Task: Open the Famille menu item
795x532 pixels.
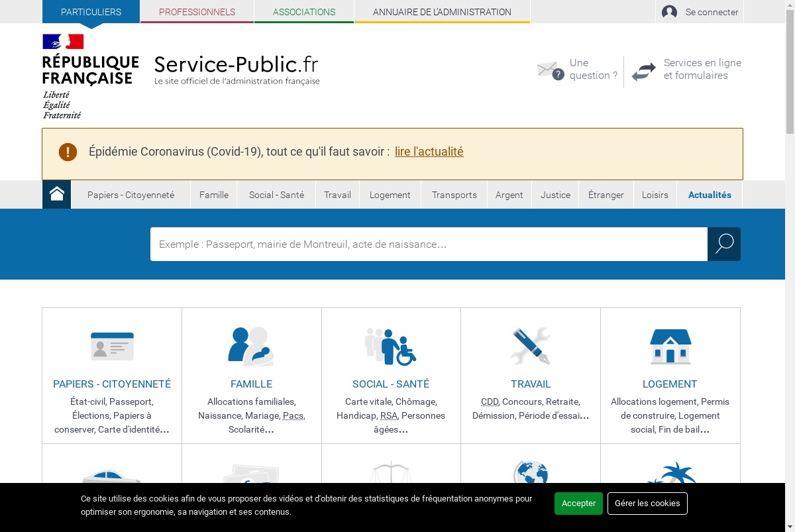Action: (x=214, y=195)
